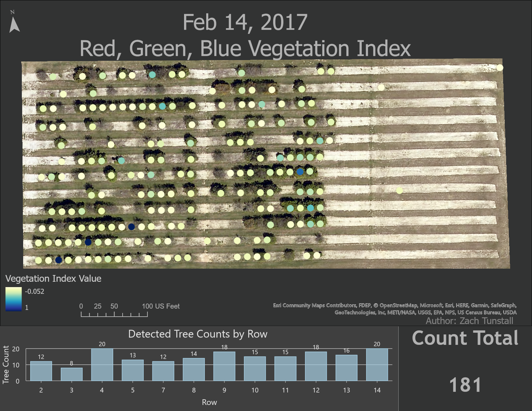532x411 pixels.
Task: Click the "13" value label above Row 5
Action: pos(133,355)
